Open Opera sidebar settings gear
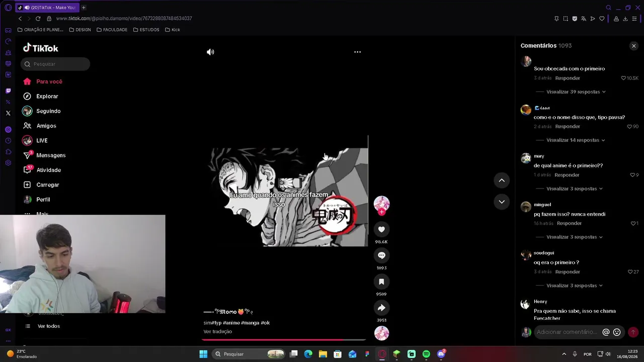This screenshot has width=644, height=362. [8, 163]
